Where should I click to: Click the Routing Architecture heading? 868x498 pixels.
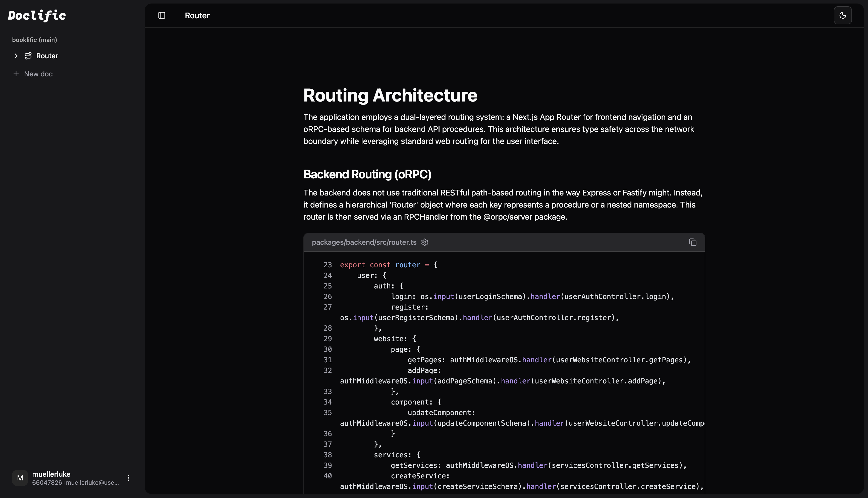390,95
